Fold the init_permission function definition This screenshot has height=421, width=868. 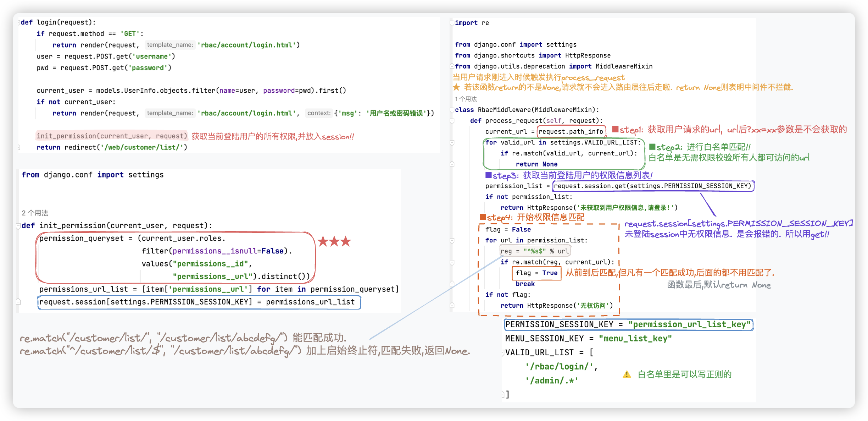[x=18, y=226]
